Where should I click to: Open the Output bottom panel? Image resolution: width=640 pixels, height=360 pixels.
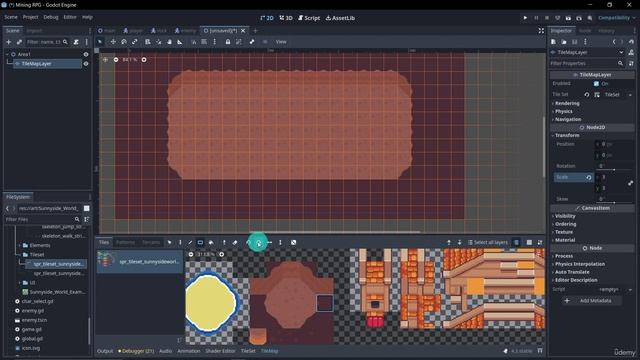coord(105,351)
